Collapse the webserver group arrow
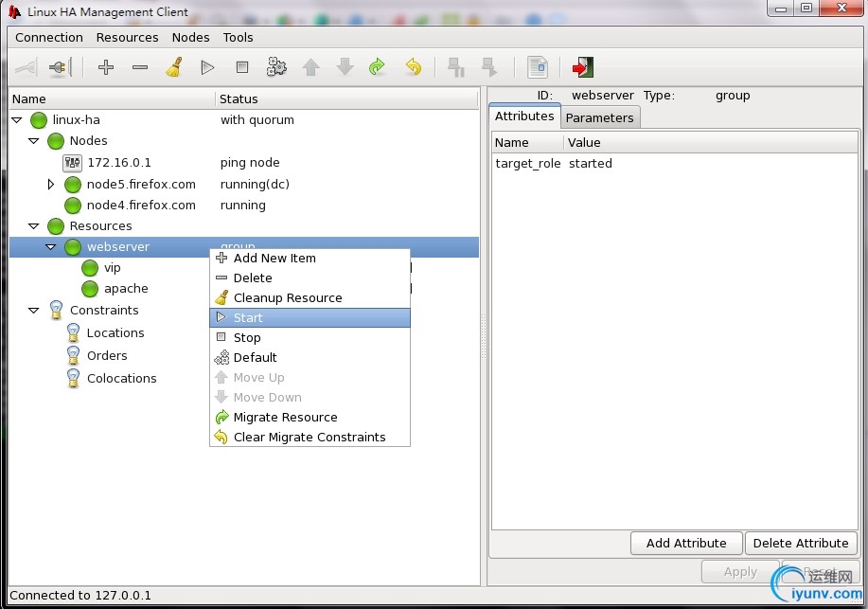The width and height of the screenshot is (868, 609). (51, 247)
